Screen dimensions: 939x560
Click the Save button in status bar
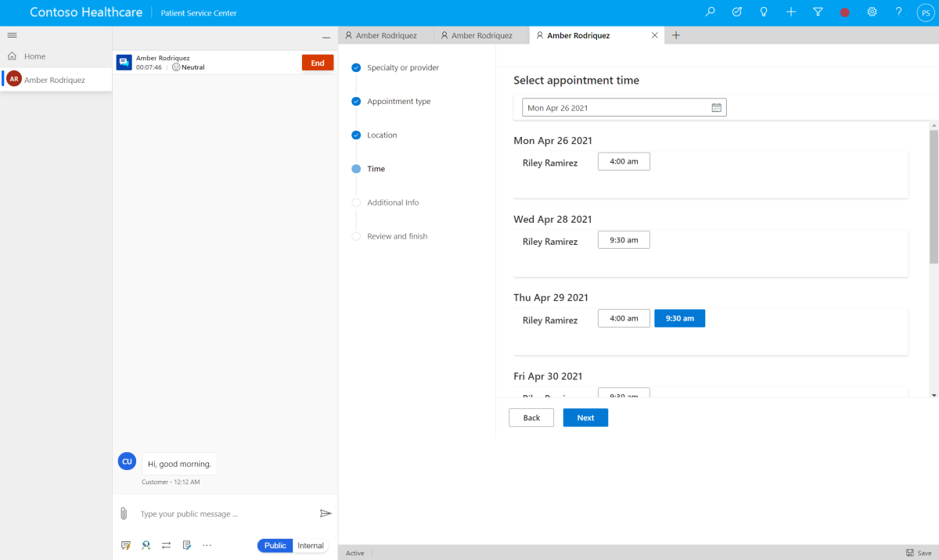919,552
